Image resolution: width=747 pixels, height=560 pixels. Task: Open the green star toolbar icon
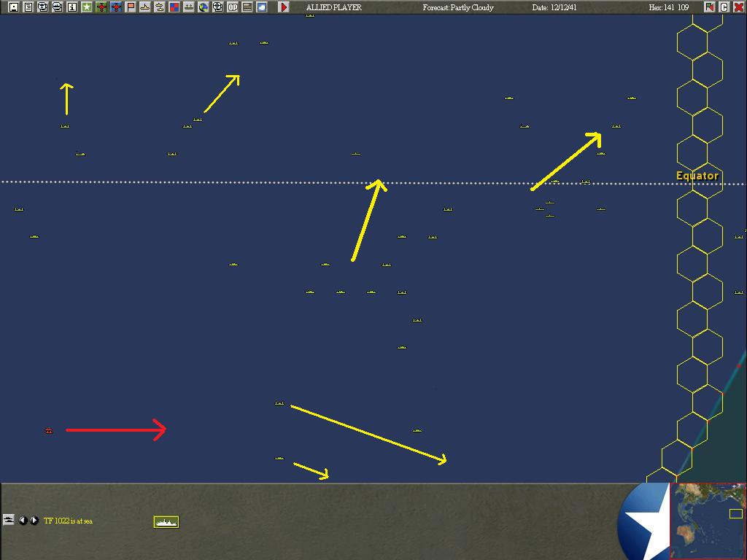pyautogui.click(x=87, y=7)
